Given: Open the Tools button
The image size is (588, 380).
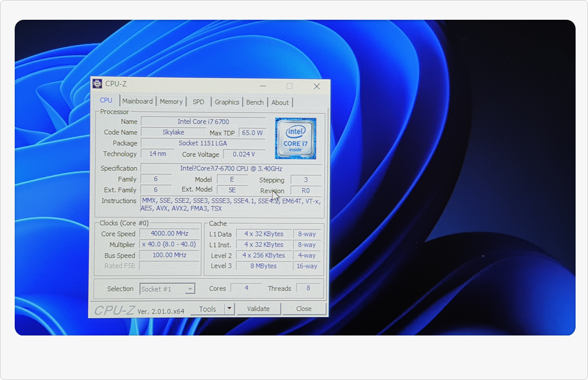Looking at the screenshot, I should (x=208, y=309).
